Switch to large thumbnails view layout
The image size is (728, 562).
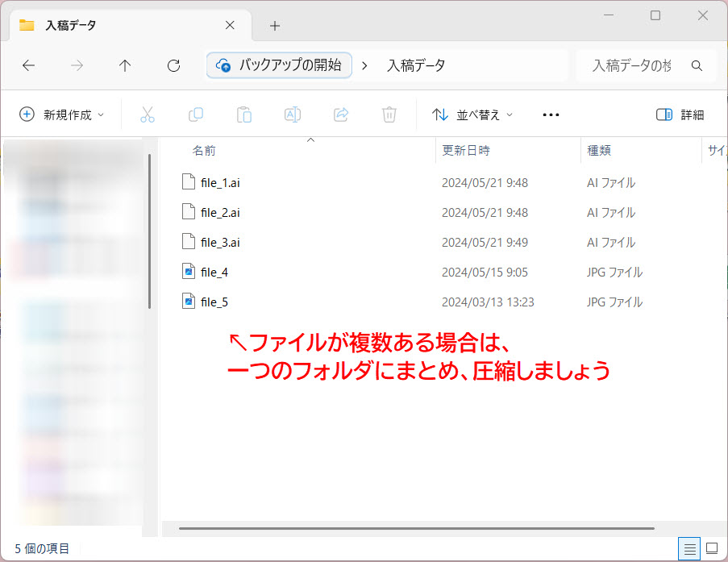(x=711, y=549)
